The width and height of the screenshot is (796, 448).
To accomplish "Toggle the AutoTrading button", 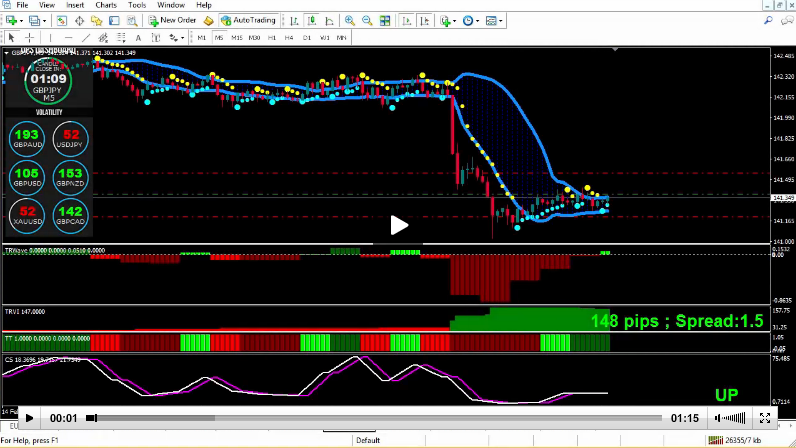I will (248, 21).
